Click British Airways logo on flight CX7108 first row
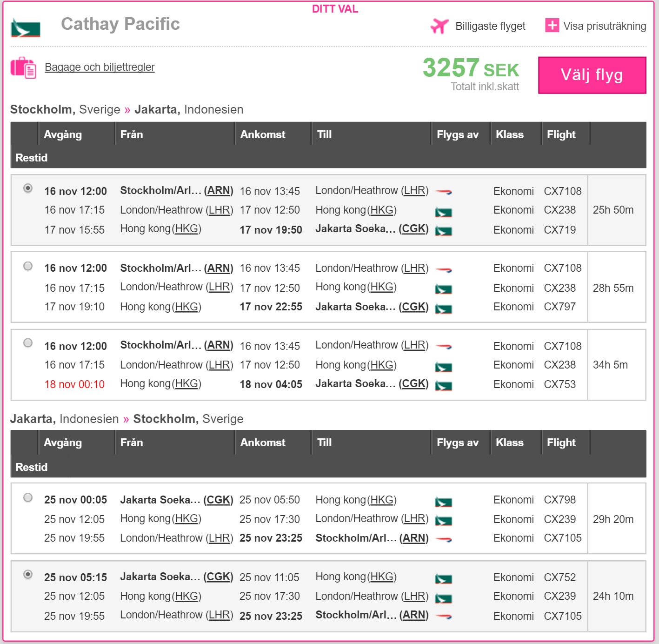Screen dimensions: 659x644 (x=444, y=191)
